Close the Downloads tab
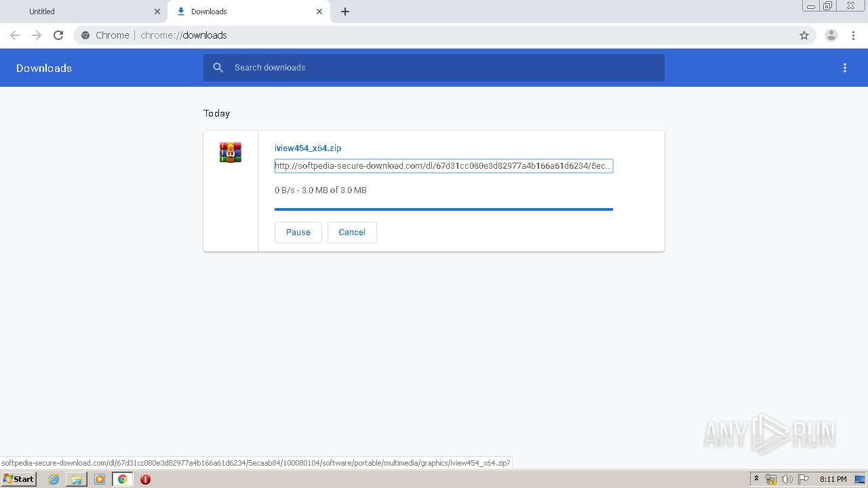Screen dimensions: 868x488 319,12
